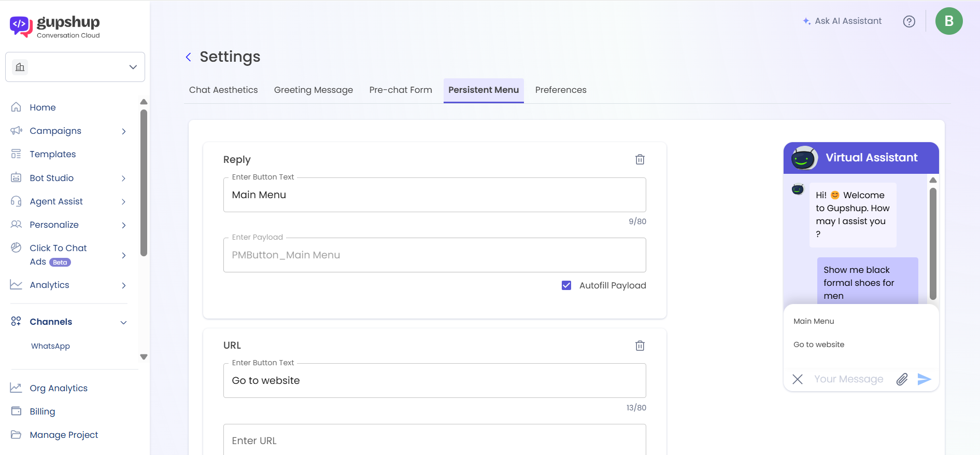
Task: Click the Show me black formal shoes message
Action: [x=868, y=281]
